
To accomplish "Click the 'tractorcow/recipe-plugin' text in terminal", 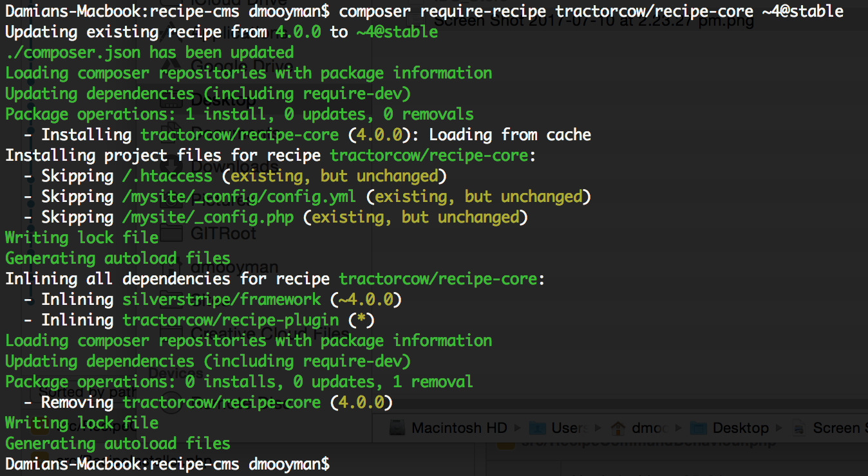I will coord(231,320).
